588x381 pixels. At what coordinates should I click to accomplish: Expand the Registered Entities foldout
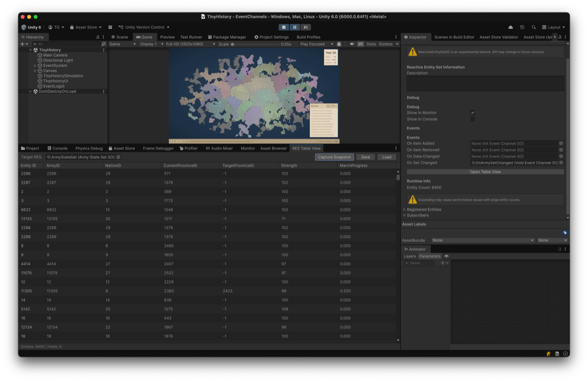[404, 209]
